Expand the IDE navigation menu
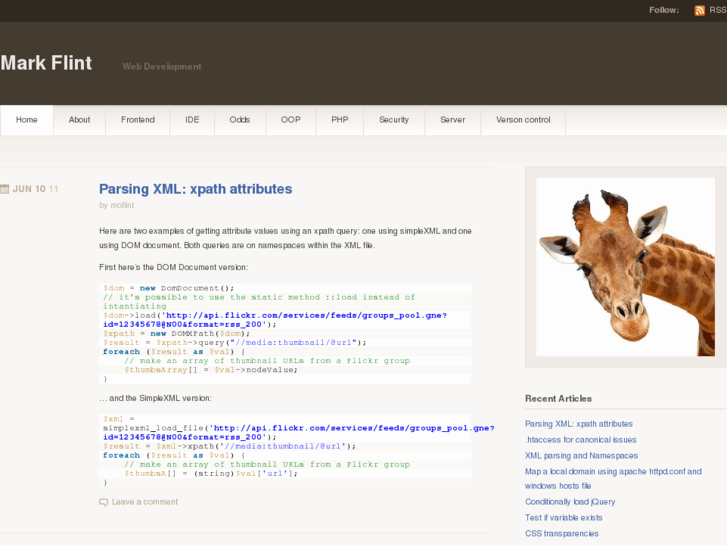The width and height of the screenshot is (727, 545). [192, 120]
